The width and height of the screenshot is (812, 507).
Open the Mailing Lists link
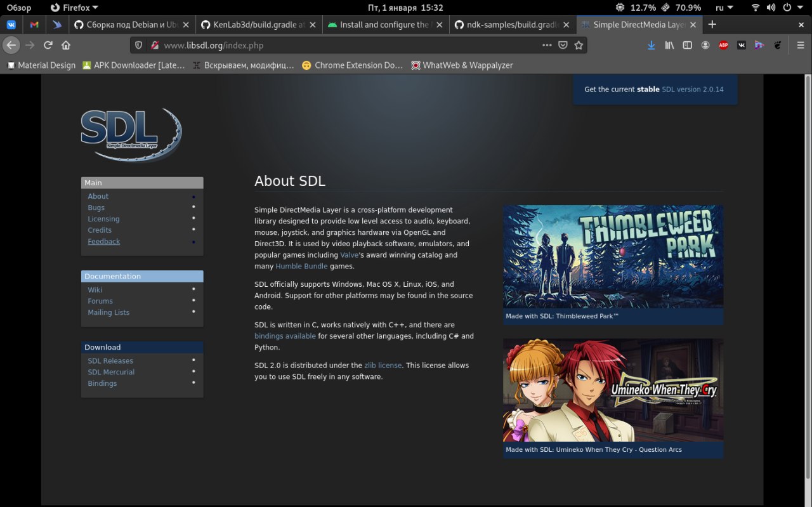(108, 312)
